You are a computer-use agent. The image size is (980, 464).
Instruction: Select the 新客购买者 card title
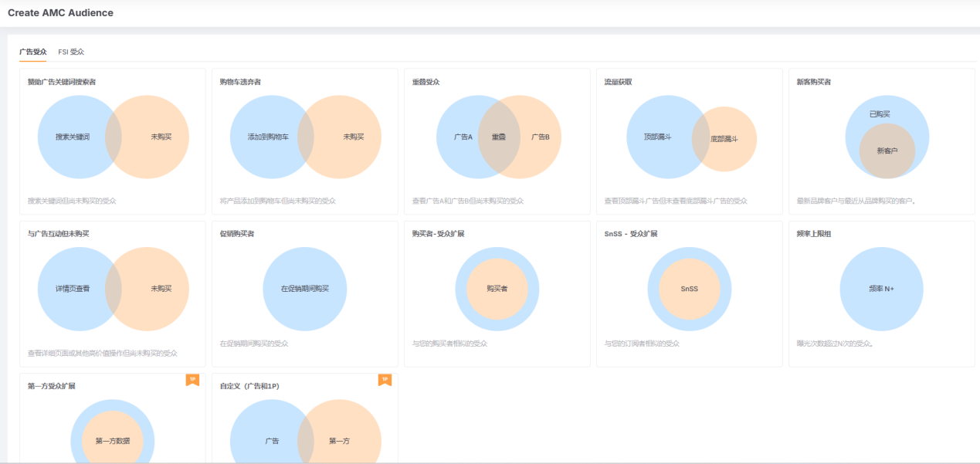pyautogui.click(x=814, y=82)
